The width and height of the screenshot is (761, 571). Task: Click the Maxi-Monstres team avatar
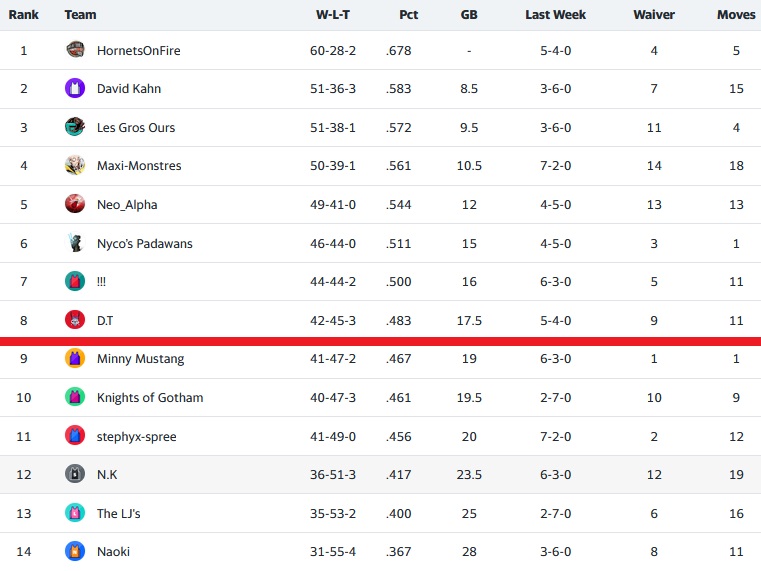point(75,165)
